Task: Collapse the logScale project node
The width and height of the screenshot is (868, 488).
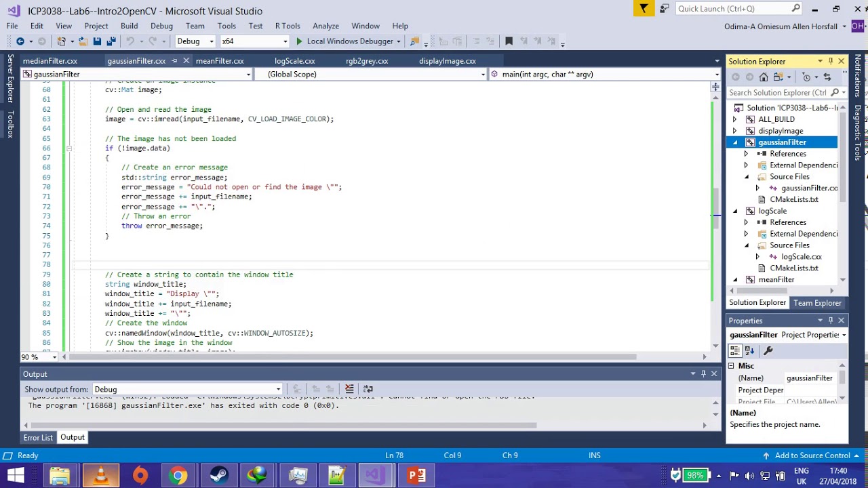Action: coord(734,211)
